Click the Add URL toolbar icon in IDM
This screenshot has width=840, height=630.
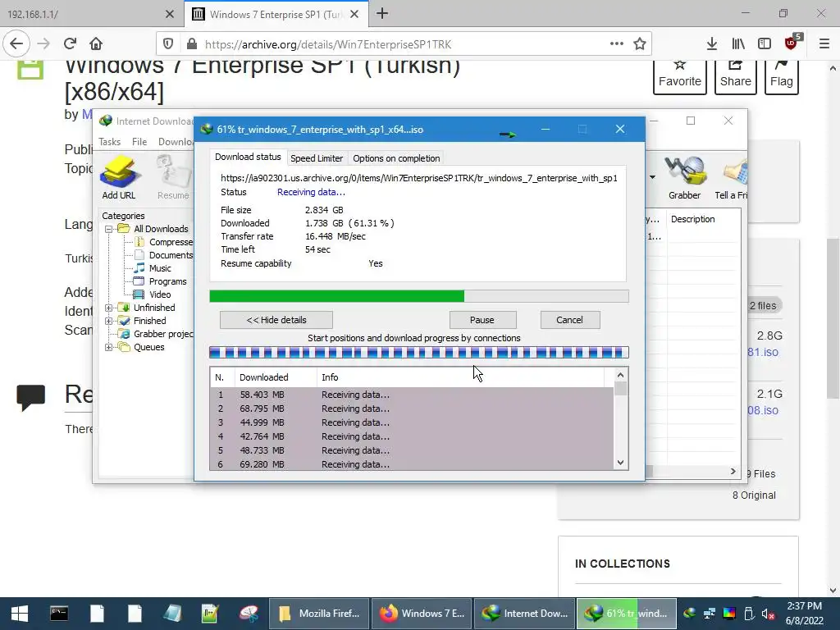[119, 177]
